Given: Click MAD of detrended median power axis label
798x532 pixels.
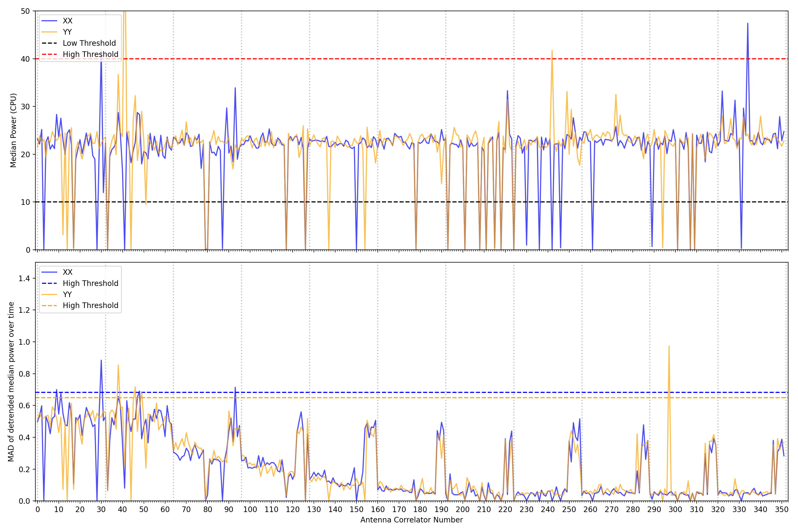Looking at the screenshot, I should click(x=11, y=381).
